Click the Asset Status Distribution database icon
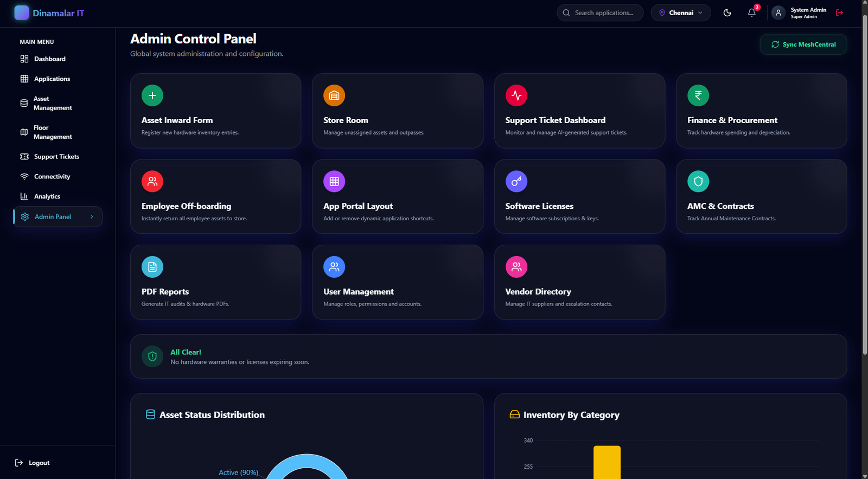 pos(151,414)
